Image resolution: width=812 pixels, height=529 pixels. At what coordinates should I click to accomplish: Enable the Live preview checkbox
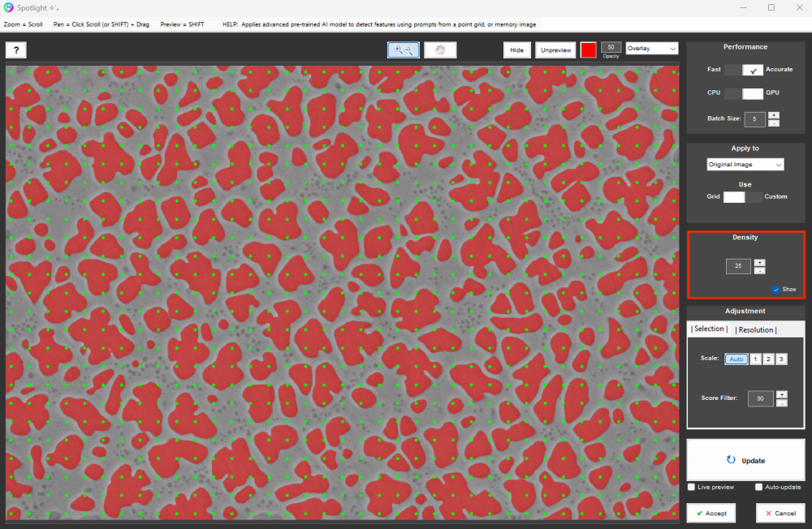point(691,487)
